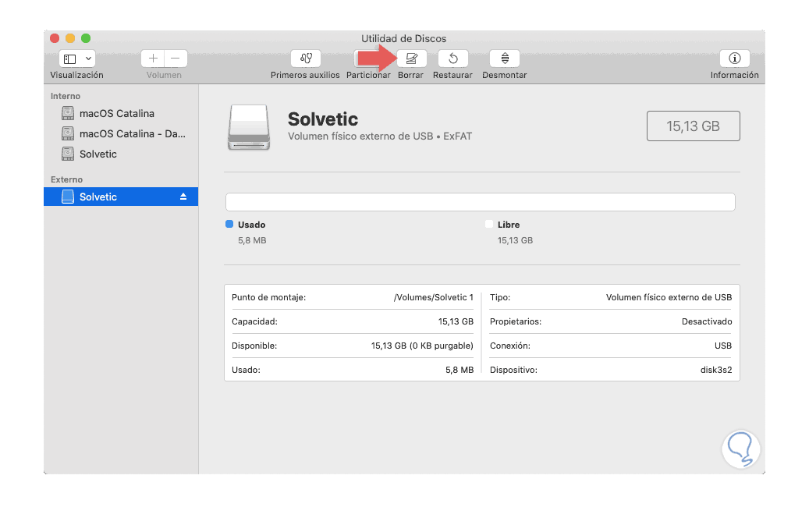Click the Externo section header
Image resolution: width=809 pixels, height=532 pixels.
click(66, 179)
